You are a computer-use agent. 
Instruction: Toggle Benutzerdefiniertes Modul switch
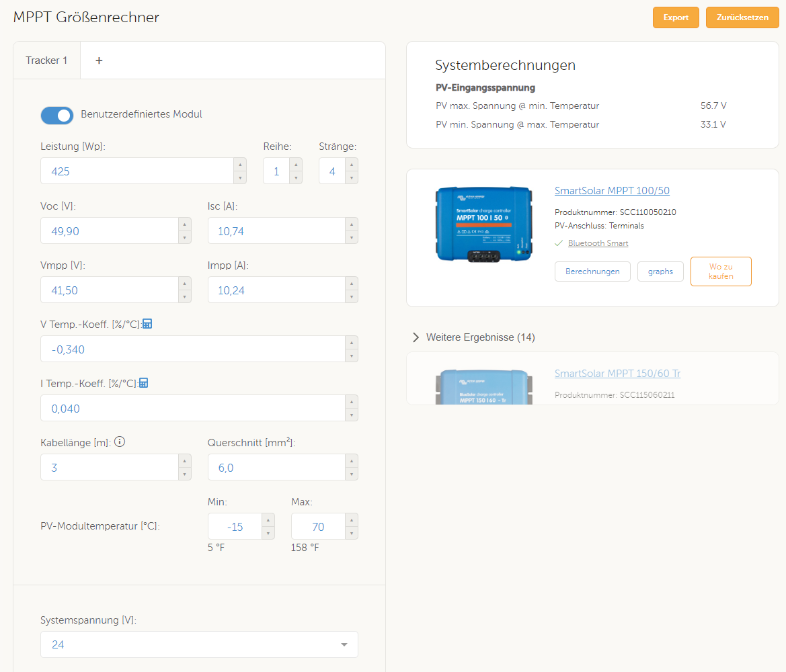point(56,115)
